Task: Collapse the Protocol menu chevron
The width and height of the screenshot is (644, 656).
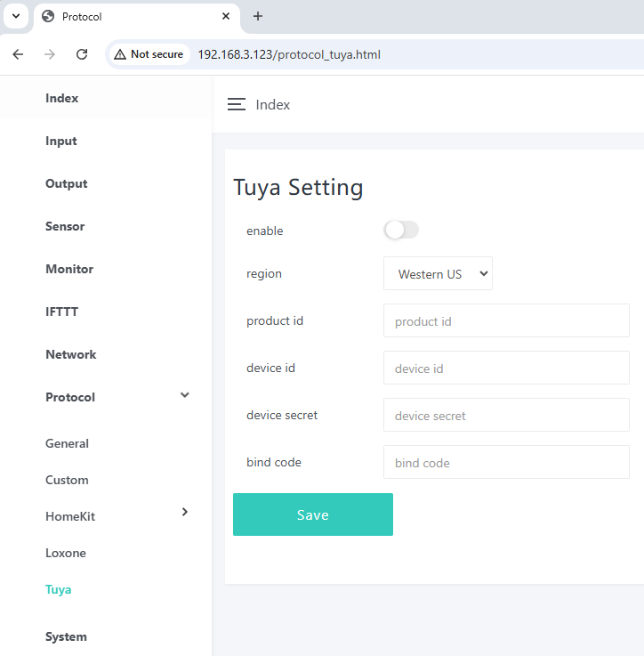Action: (184, 395)
